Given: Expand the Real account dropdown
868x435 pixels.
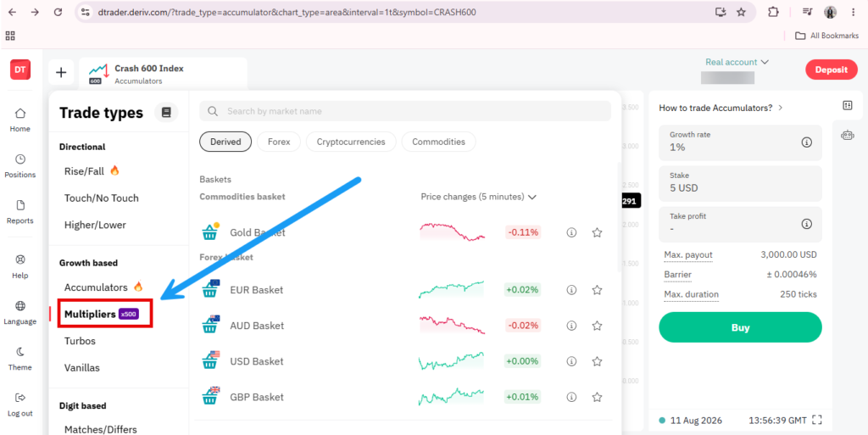Looking at the screenshot, I should pos(737,62).
